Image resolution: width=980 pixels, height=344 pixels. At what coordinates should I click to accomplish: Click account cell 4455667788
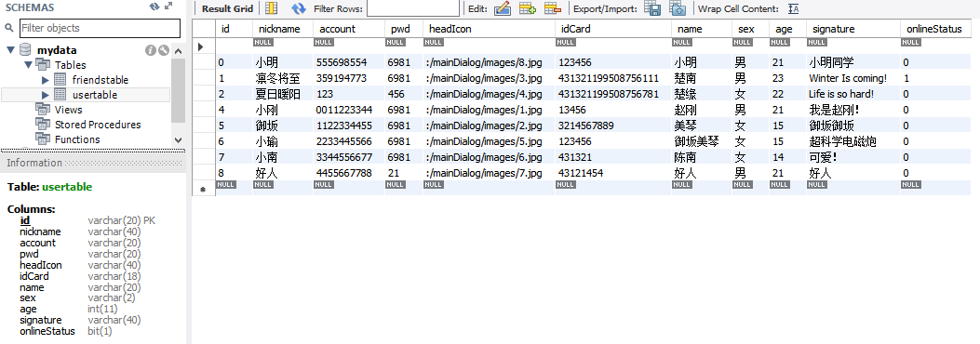click(349, 173)
